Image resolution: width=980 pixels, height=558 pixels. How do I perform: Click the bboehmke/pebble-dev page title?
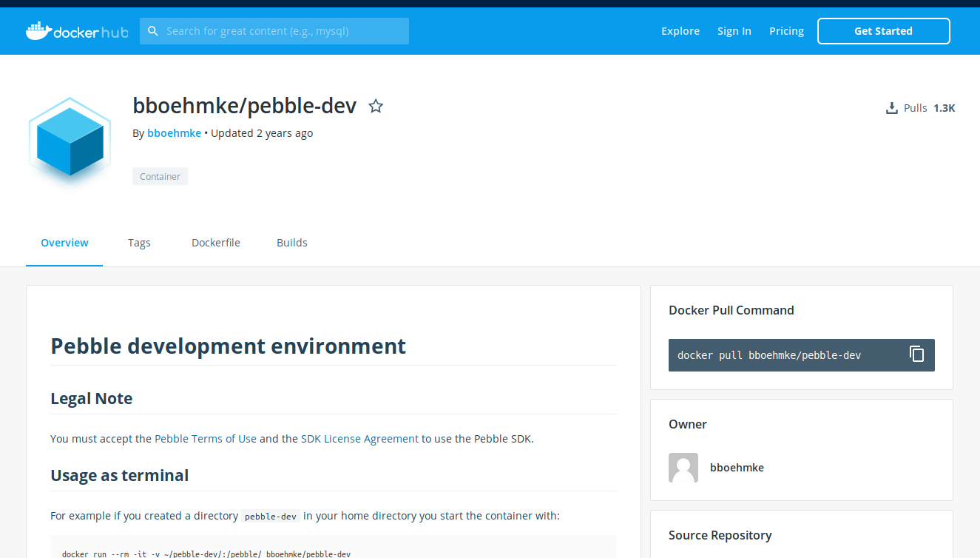(x=245, y=106)
